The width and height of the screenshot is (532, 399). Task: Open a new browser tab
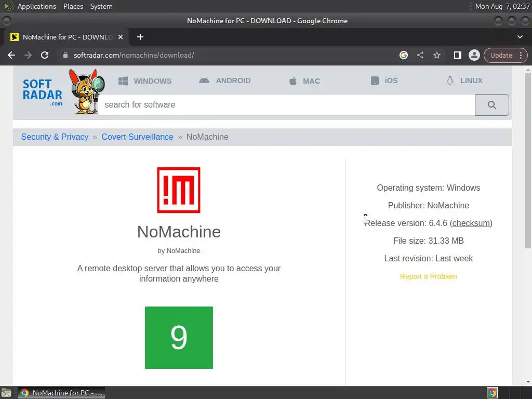point(140,37)
